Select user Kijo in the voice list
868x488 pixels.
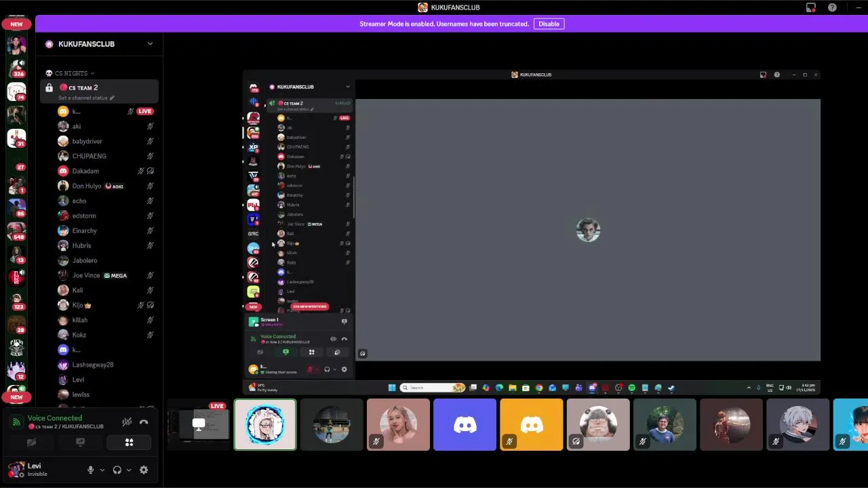point(106,305)
